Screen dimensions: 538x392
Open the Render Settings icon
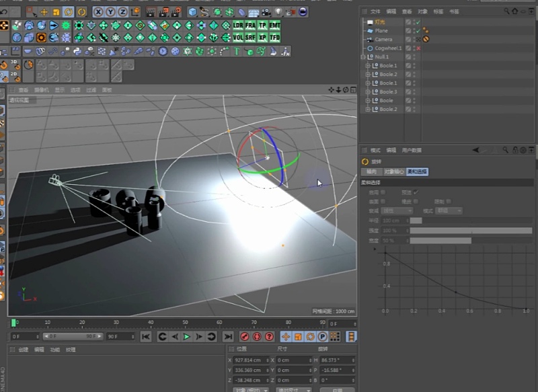[175, 11]
